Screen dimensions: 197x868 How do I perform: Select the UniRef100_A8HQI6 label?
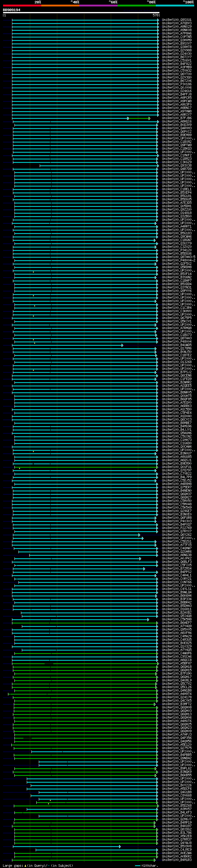pyautogui.click(x=176, y=122)
